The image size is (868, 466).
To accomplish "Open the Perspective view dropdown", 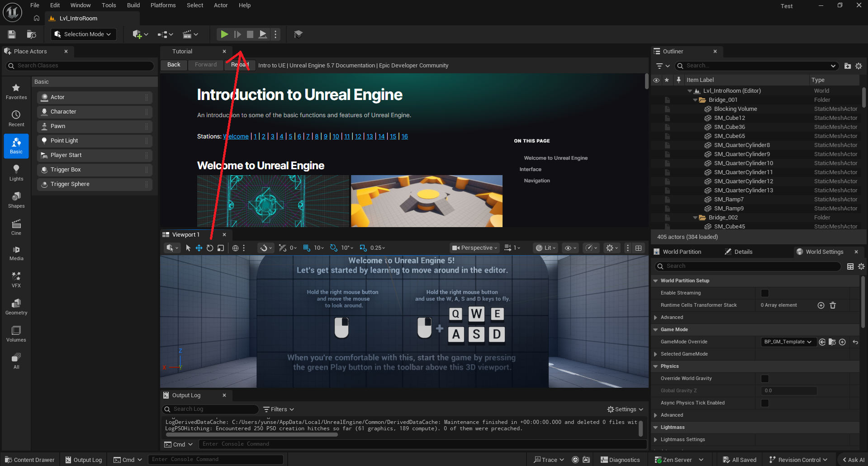I will (x=474, y=248).
